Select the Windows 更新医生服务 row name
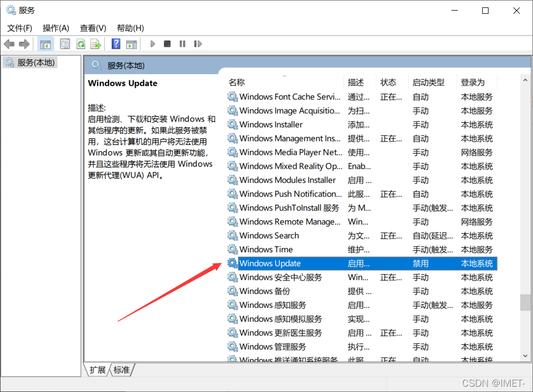Viewport: 533px width, 392px height. tap(281, 333)
